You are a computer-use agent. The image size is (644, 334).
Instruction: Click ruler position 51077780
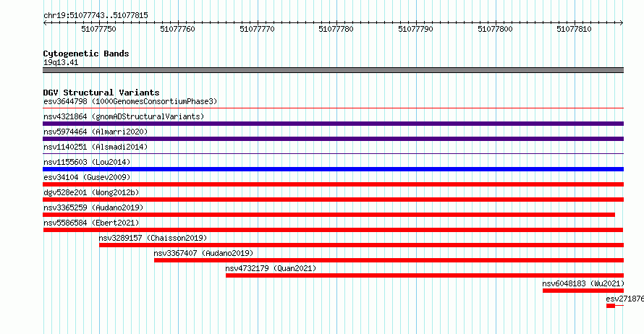coord(336,29)
